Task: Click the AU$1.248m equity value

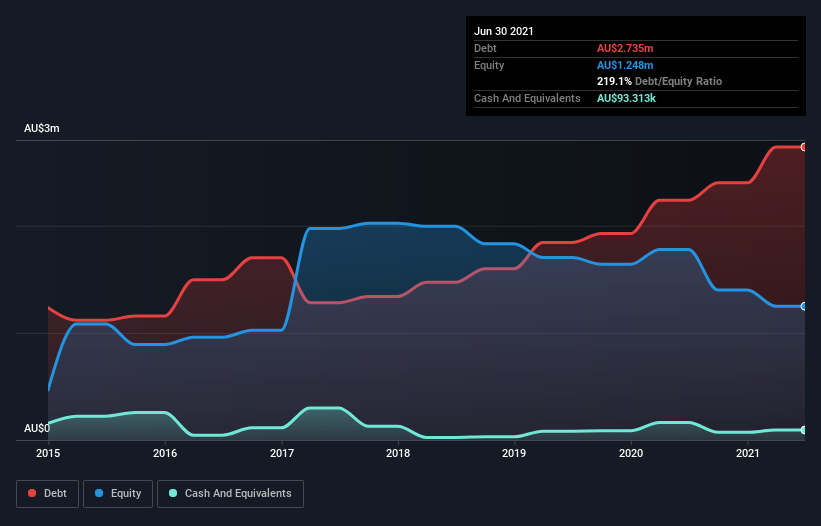Action: pyautogui.click(x=625, y=65)
